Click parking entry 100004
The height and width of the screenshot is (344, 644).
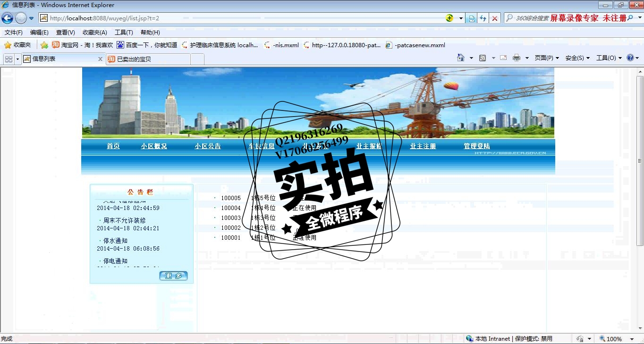[231, 208]
